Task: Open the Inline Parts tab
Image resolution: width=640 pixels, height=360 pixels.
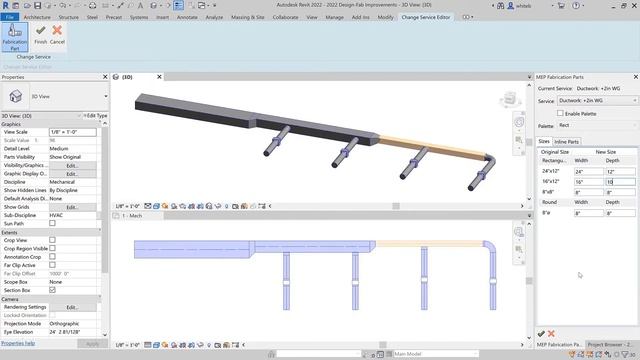Action: [x=567, y=142]
